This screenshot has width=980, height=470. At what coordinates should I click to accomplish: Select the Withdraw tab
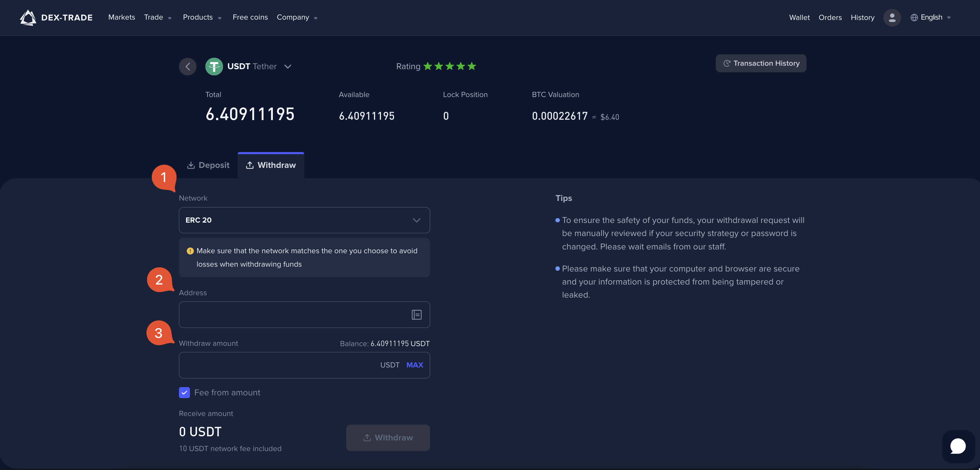[271, 165]
